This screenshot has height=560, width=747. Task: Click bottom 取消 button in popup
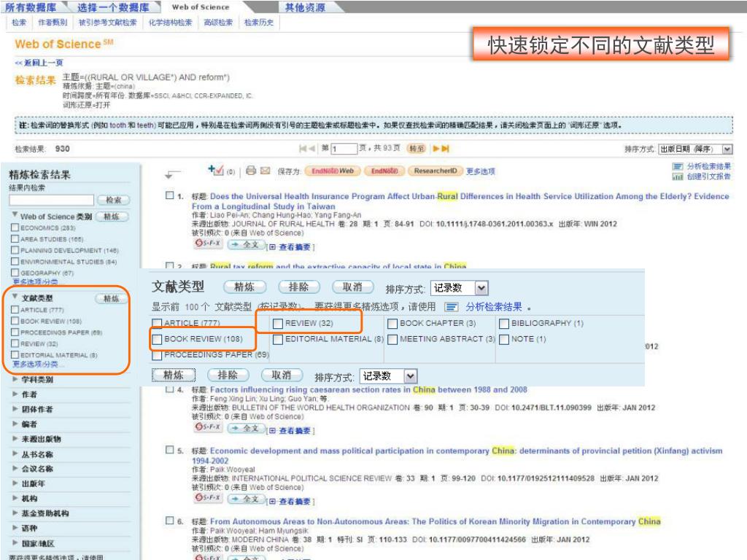pos(282,376)
